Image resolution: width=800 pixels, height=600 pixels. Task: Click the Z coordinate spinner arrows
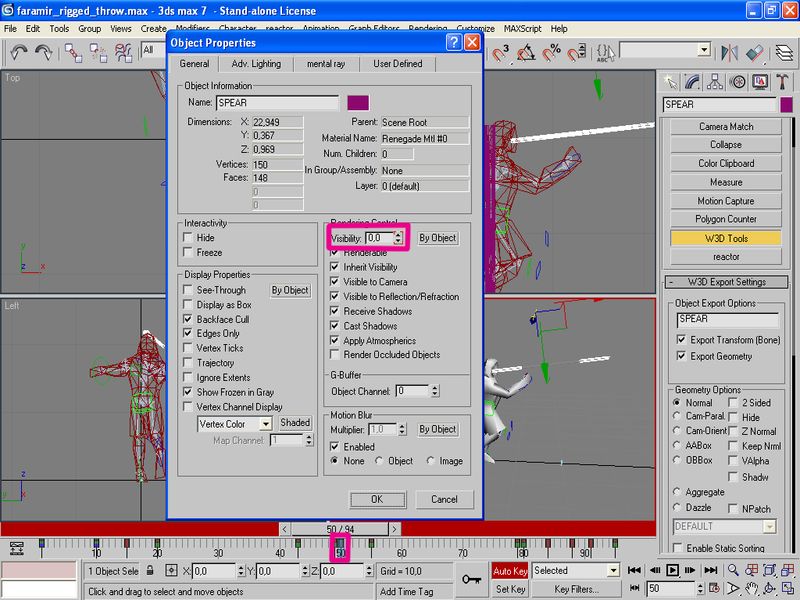369,571
